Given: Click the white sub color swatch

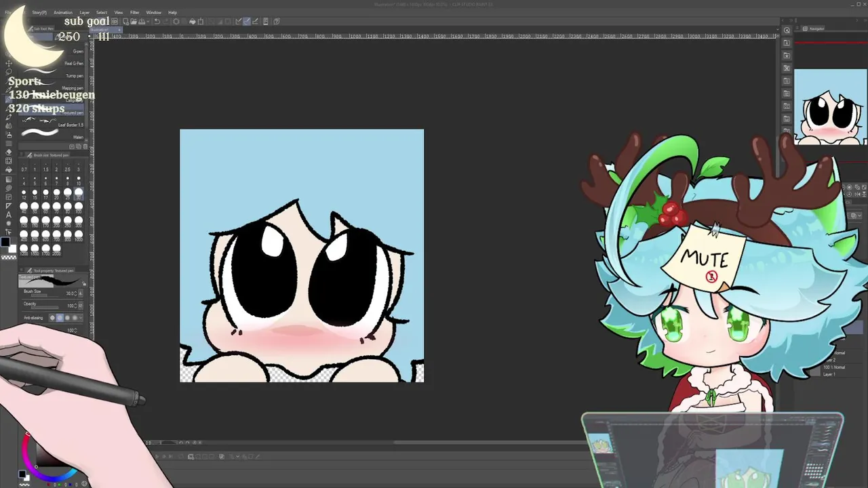Looking at the screenshot, I should click(x=12, y=248).
